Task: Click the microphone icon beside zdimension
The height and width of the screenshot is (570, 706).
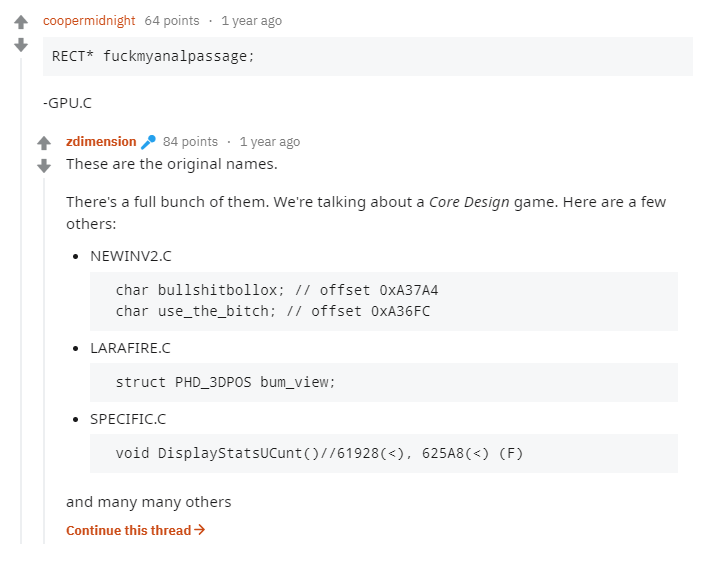Action: [148, 142]
